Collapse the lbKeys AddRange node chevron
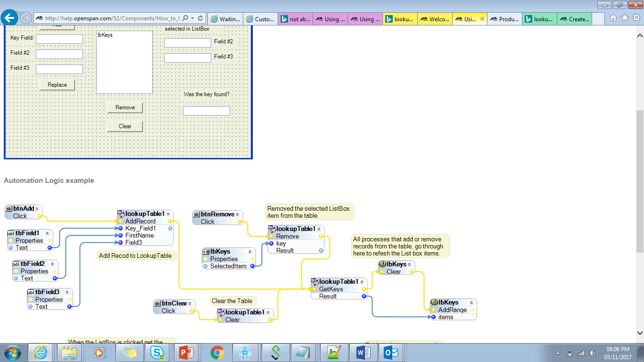 point(471,302)
